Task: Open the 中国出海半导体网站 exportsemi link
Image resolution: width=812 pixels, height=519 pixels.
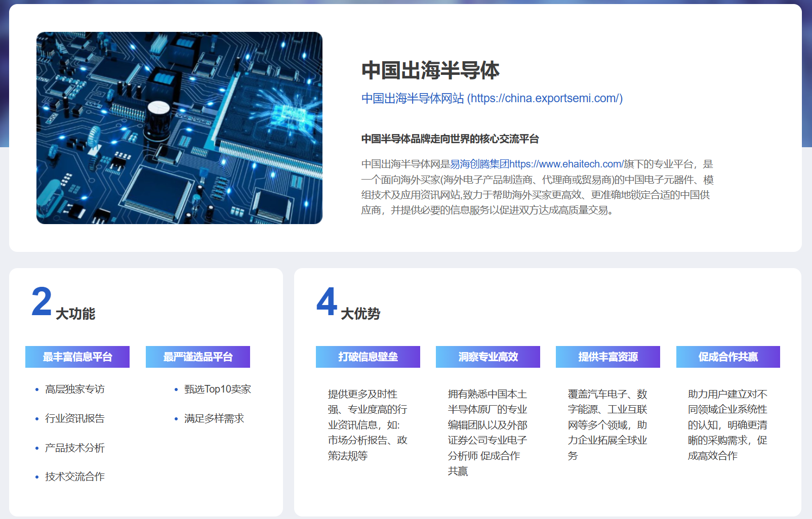Action: coord(492,98)
